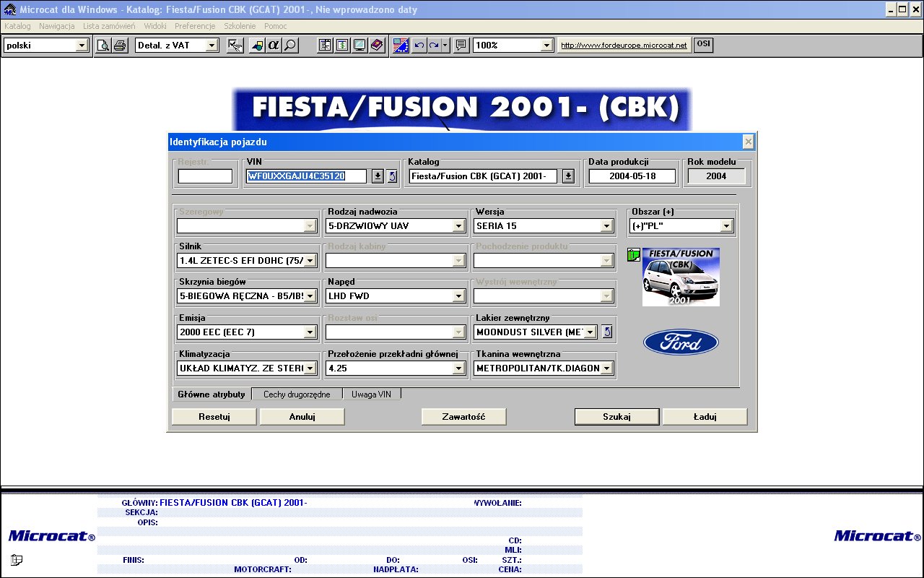This screenshot has height=578, width=924.
Task: Switch to the Uwaga VIN tab
Action: tap(371, 394)
